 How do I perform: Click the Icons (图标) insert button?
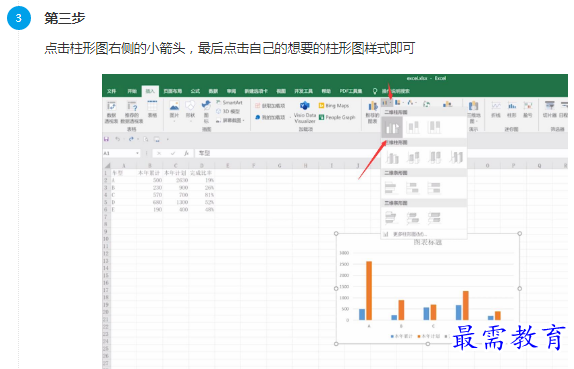[x=206, y=112]
